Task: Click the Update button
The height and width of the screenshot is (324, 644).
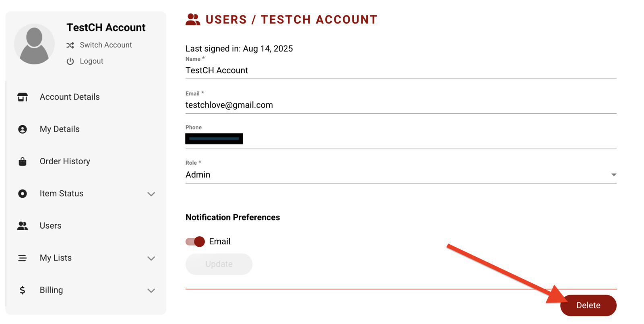Action: [219, 264]
